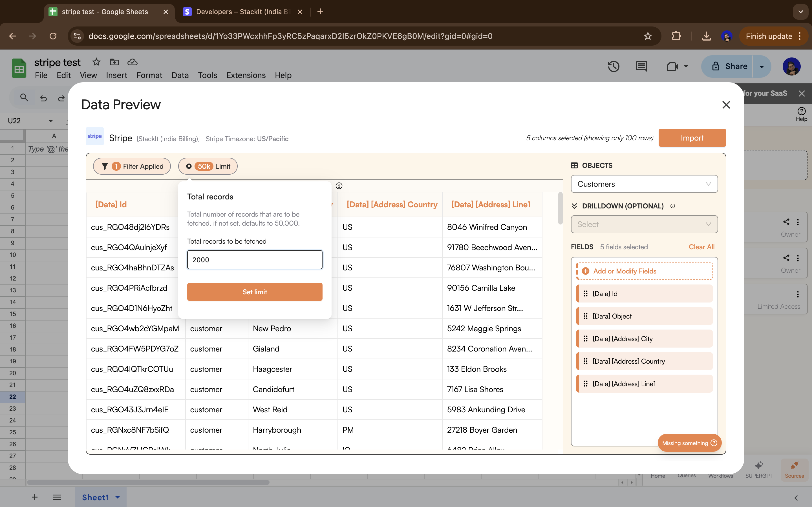
Task: Bookmark this page with the star icon
Action: pyautogui.click(x=648, y=36)
